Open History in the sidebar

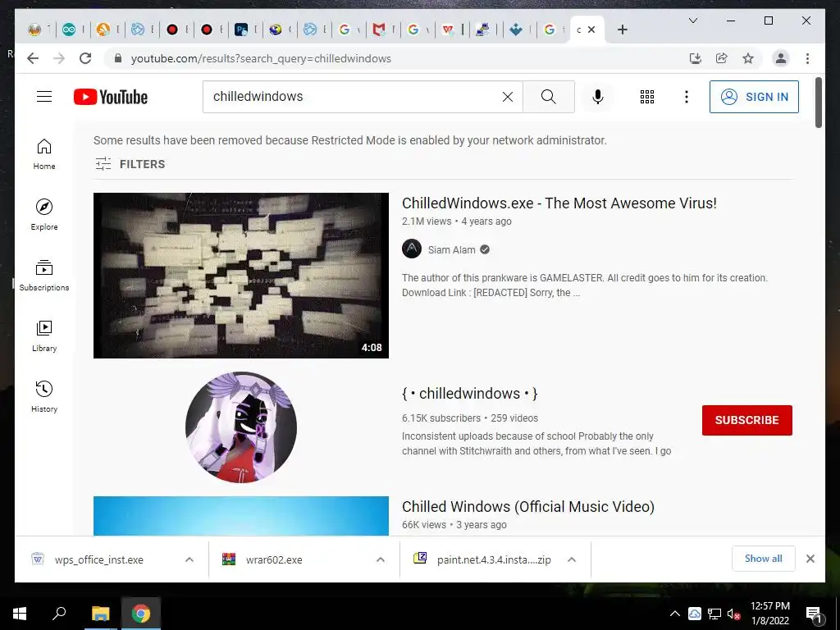(44, 396)
